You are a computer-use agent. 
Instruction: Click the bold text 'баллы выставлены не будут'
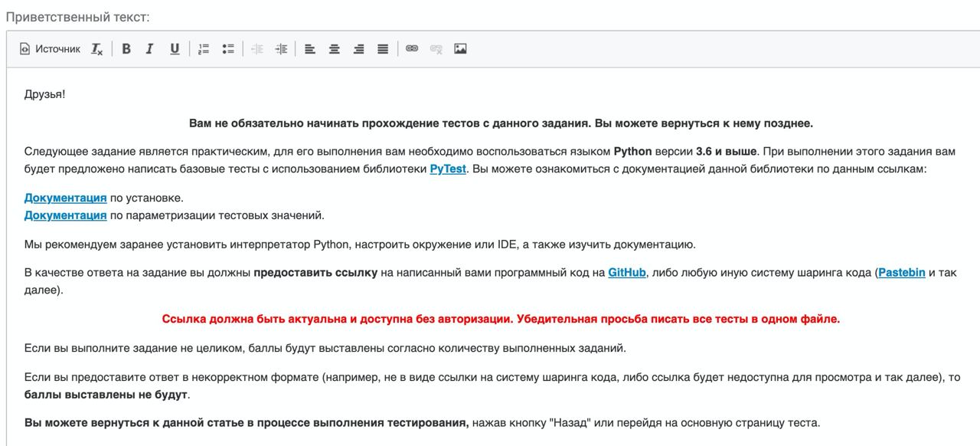click(x=106, y=395)
